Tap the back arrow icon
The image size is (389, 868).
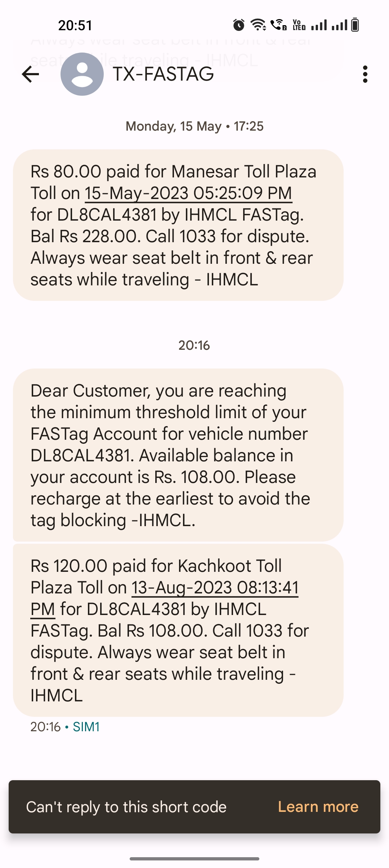[x=30, y=74]
